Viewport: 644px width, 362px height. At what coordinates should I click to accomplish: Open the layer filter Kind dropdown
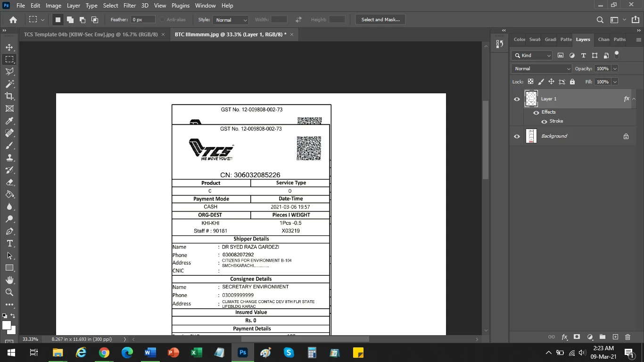tap(532, 55)
